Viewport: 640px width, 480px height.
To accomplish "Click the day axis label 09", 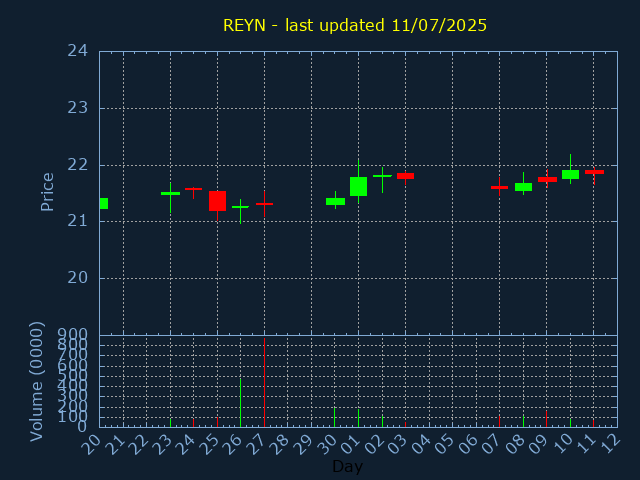I will [x=538, y=444].
